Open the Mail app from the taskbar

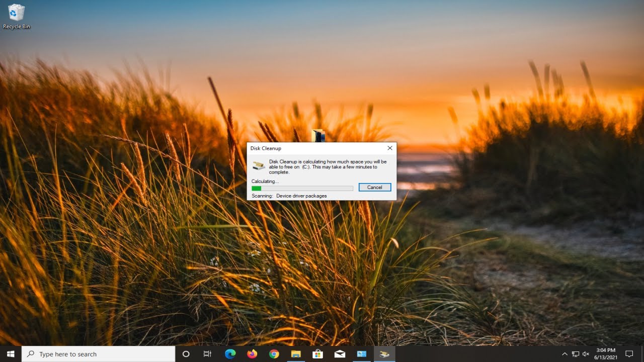coord(340,354)
